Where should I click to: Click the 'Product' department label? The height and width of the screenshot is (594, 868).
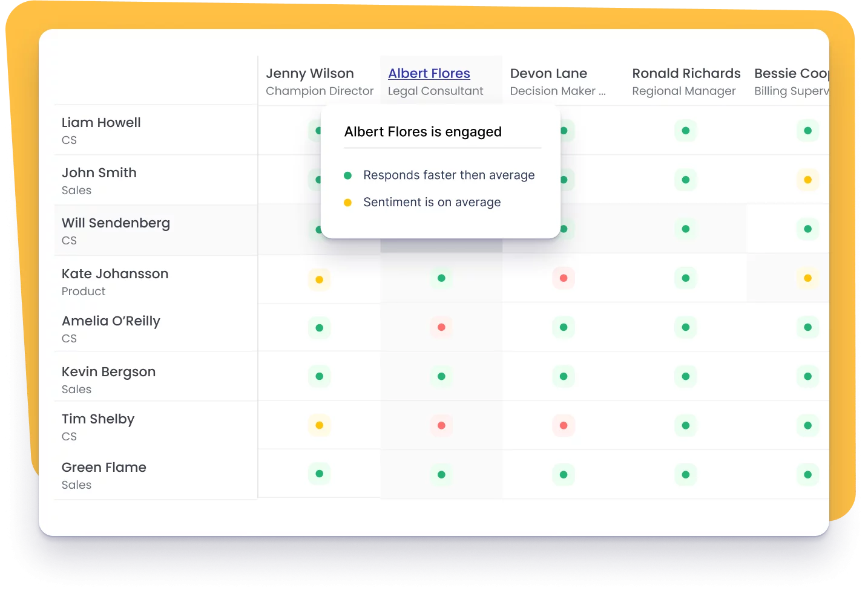point(84,291)
